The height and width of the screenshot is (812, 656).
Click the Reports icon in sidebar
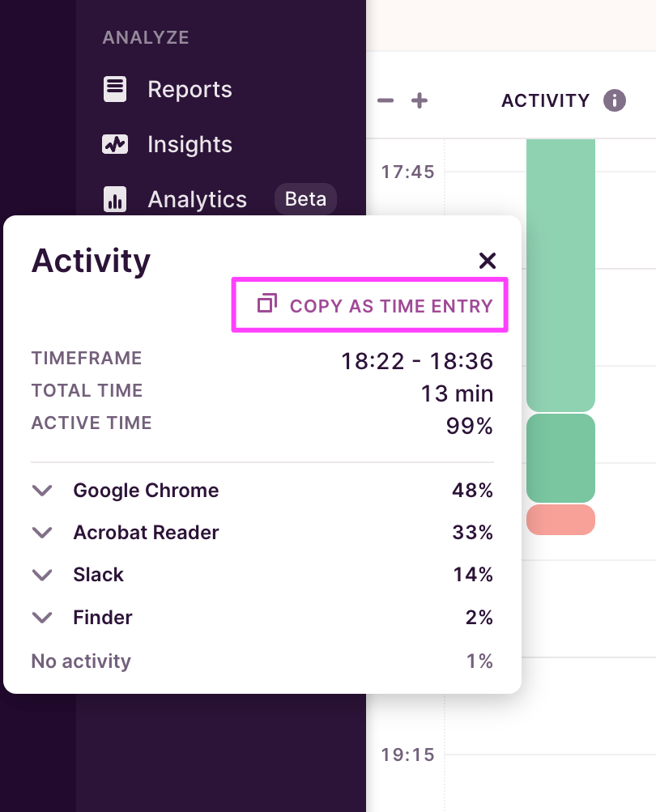[x=115, y=89]
